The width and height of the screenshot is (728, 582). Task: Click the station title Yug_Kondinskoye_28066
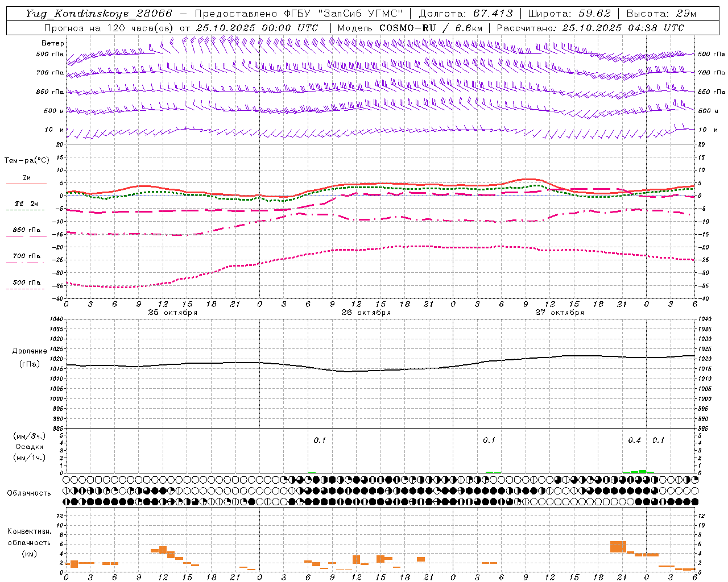tap(98, 14)
